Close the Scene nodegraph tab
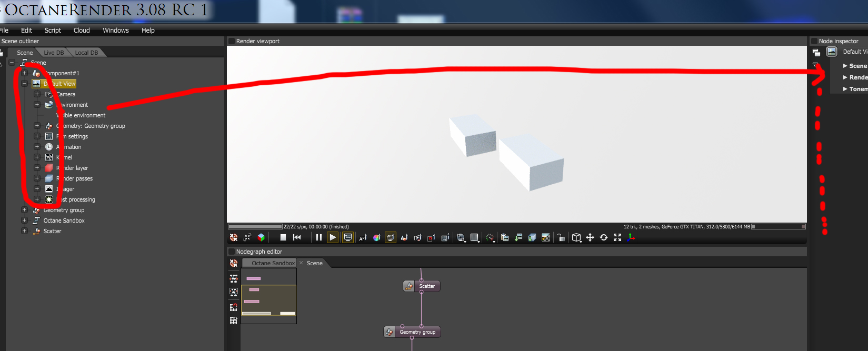Viewport: 868px width, 351px height. tap(301, 263)
